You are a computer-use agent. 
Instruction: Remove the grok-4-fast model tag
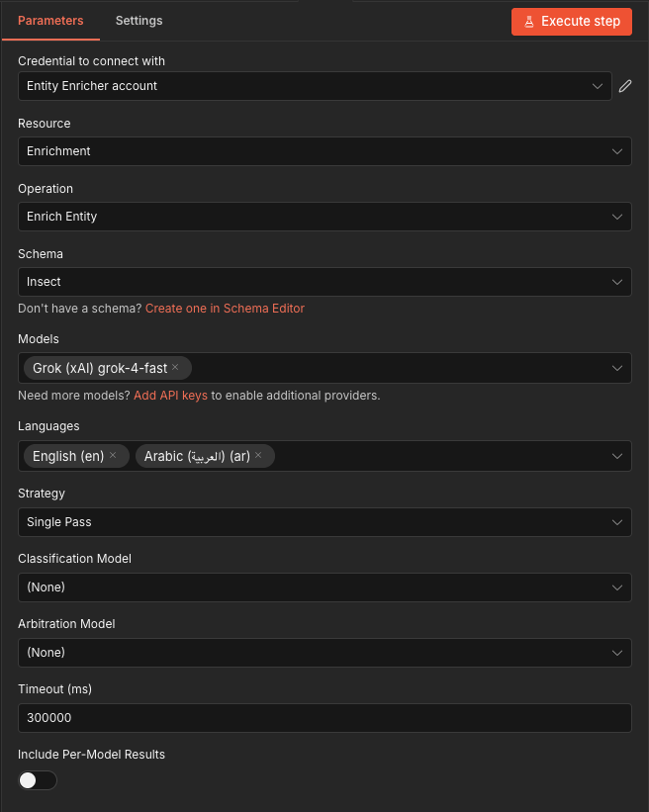[175, 368]
